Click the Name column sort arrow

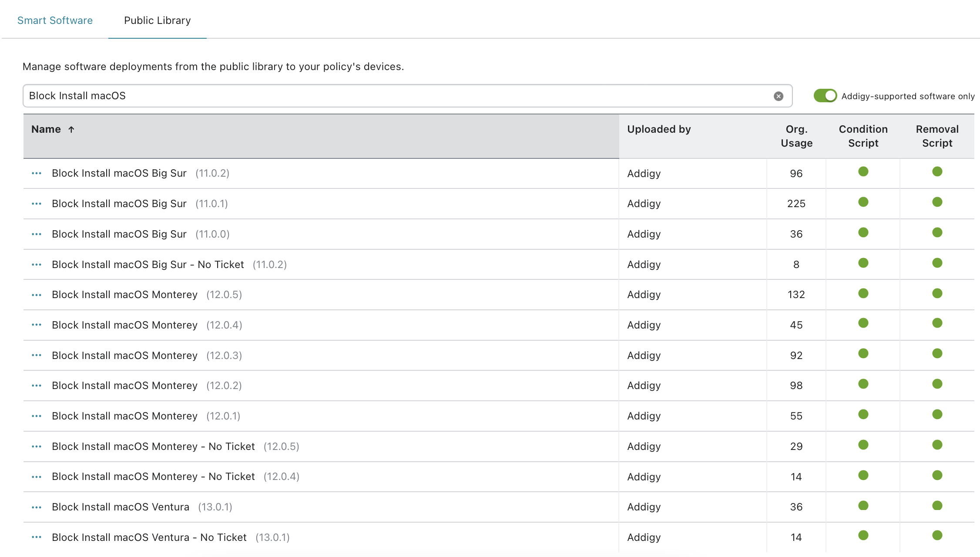(71, 129)
